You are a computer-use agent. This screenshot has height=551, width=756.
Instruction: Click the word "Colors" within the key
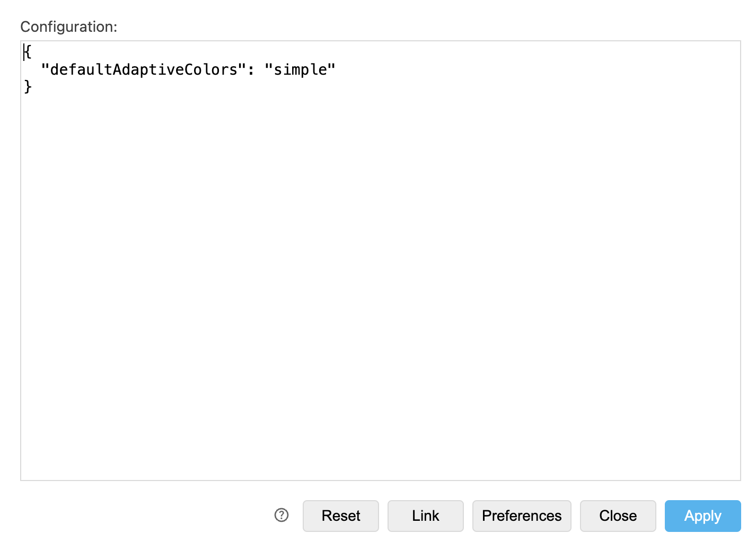click(x=211, y=69)
